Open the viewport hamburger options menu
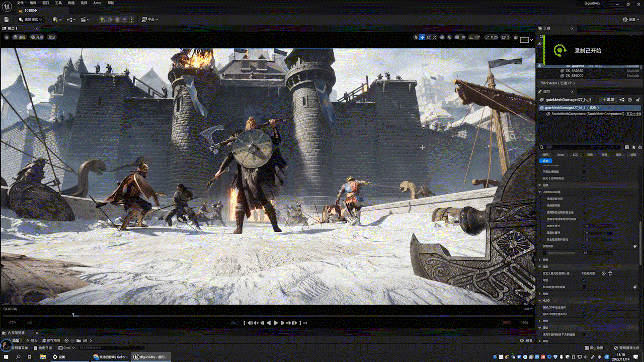 click(7, 37)
